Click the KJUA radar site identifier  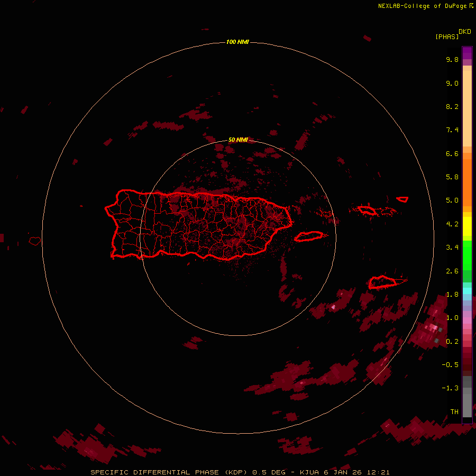coord(309,472)
